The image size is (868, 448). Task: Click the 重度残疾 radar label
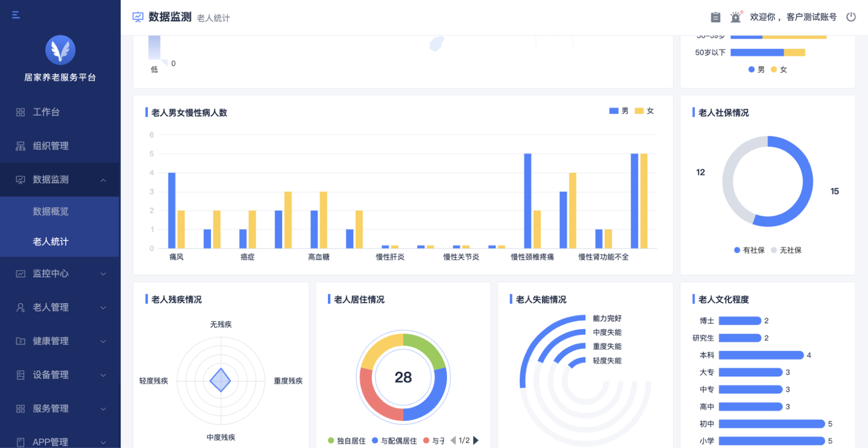288,381
